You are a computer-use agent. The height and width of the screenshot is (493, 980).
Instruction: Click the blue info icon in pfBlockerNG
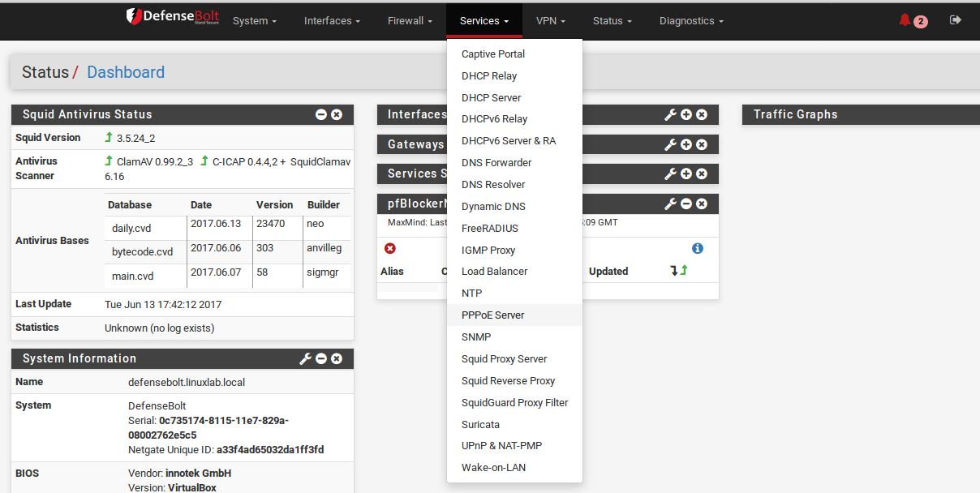(x=698, y=248)
